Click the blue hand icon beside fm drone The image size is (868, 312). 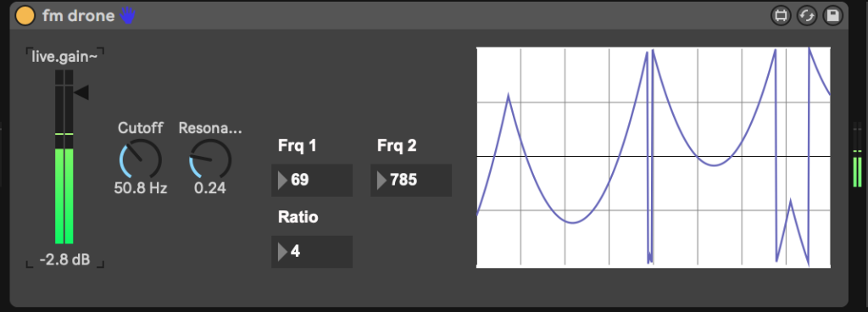click(128, 15)
